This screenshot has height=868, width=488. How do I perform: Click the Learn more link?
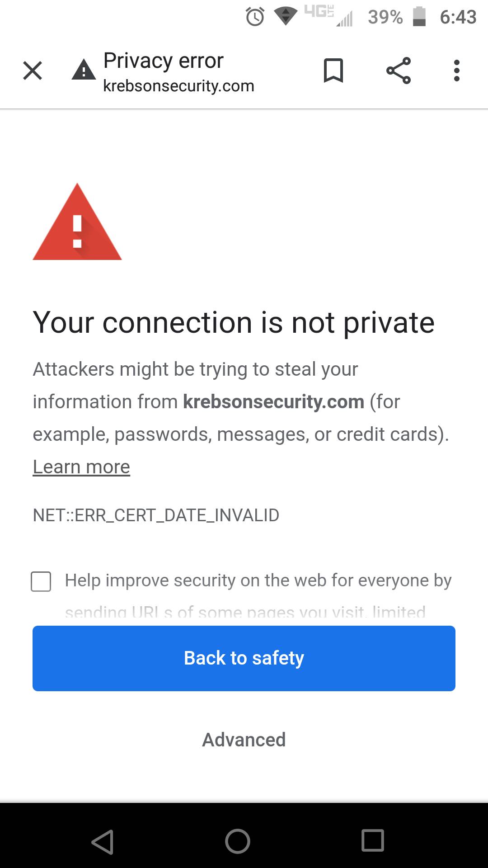tap(81, 467)
